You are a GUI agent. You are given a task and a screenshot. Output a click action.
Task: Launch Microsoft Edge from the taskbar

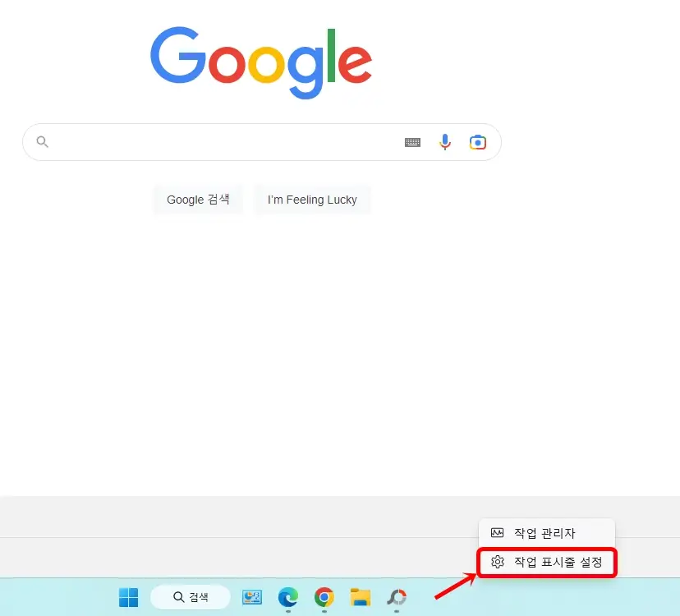(287, 597)
